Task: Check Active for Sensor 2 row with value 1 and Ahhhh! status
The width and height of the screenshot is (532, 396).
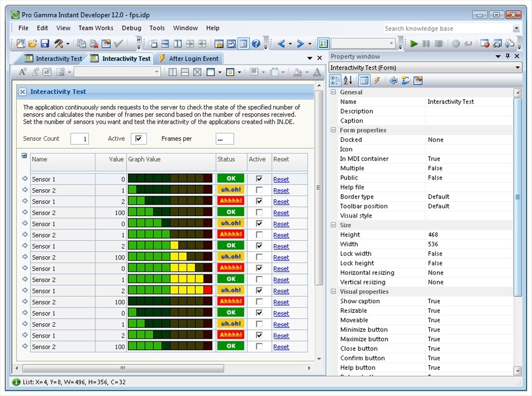Action: click(x=259, y=235)
